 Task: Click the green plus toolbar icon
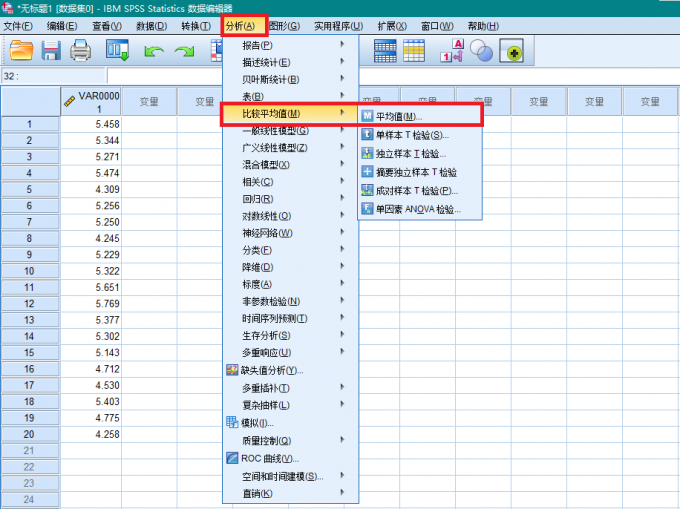pyautogui.click(x=511, y=51)
